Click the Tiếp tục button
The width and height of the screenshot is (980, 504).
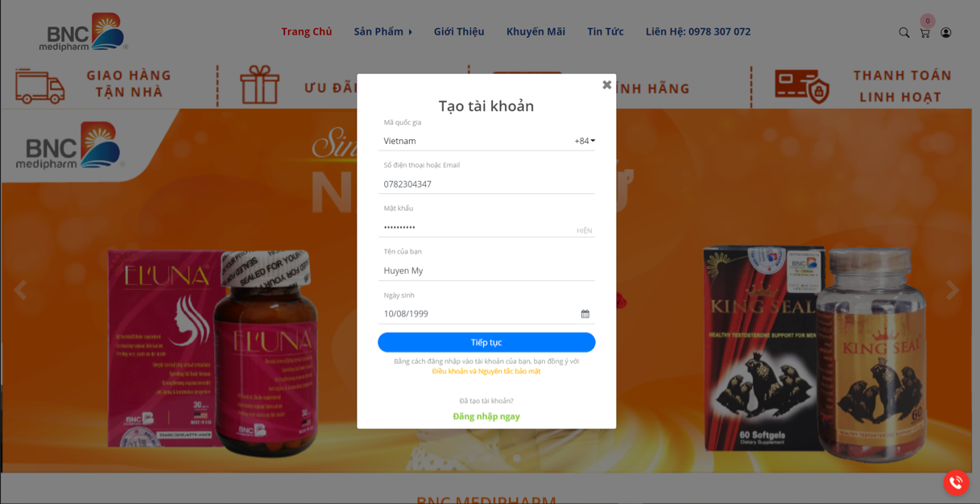click(x=486, y=342)
